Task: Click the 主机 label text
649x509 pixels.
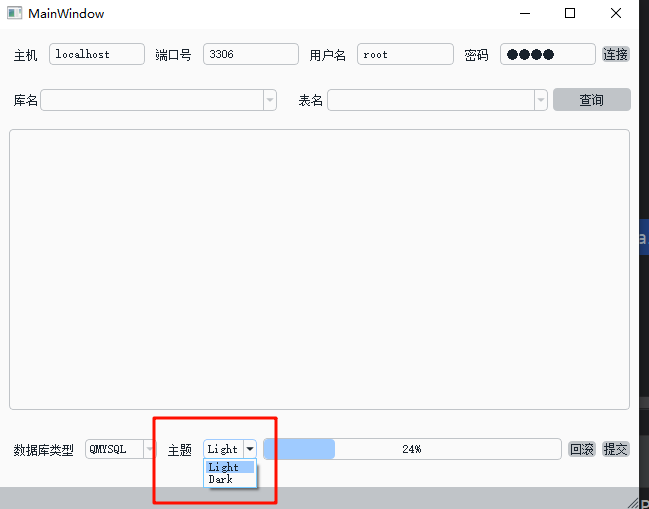Action: (x=26, y=55)
